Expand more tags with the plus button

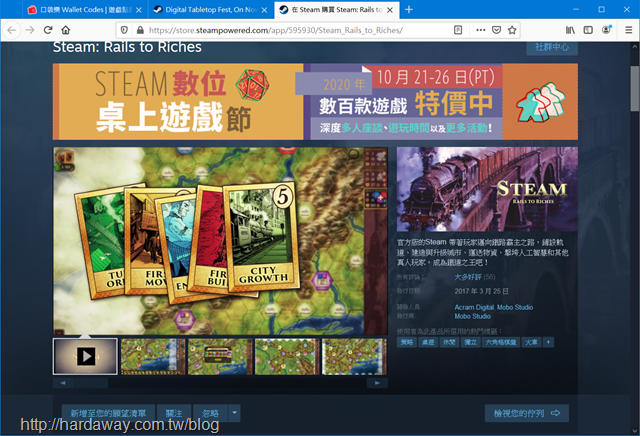(x=549, y=342)
